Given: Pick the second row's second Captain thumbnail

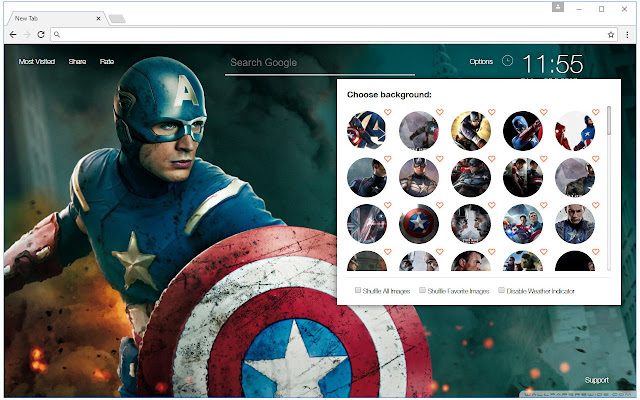Looking at the screenshot, I should (419, 177).
